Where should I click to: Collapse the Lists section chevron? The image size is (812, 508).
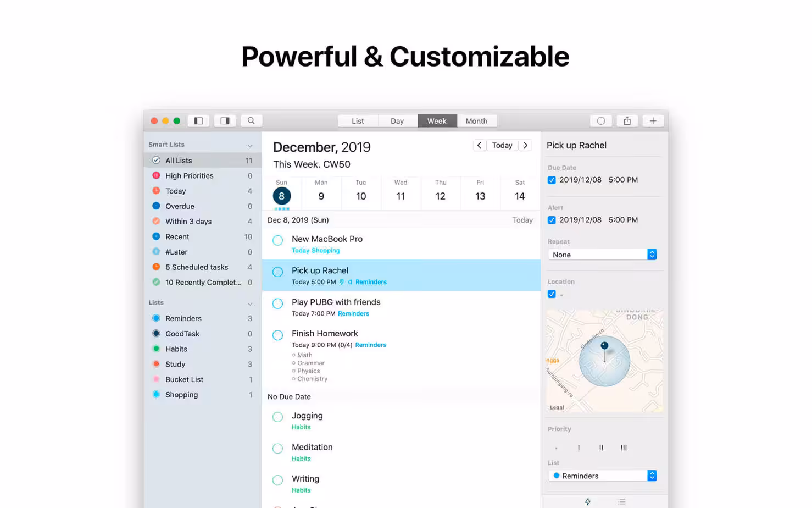point(250,303)
